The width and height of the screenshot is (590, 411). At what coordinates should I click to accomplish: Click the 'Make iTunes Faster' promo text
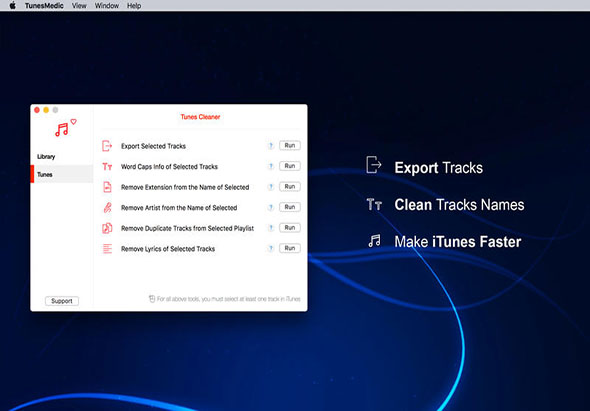coord(458,242)
